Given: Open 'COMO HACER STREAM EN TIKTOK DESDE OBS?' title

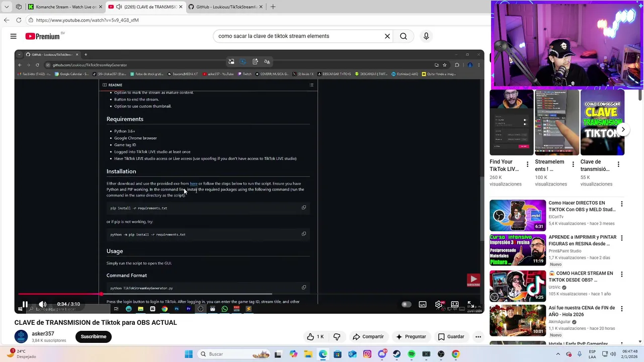Looking at the screenshot, I should point(581,277).
